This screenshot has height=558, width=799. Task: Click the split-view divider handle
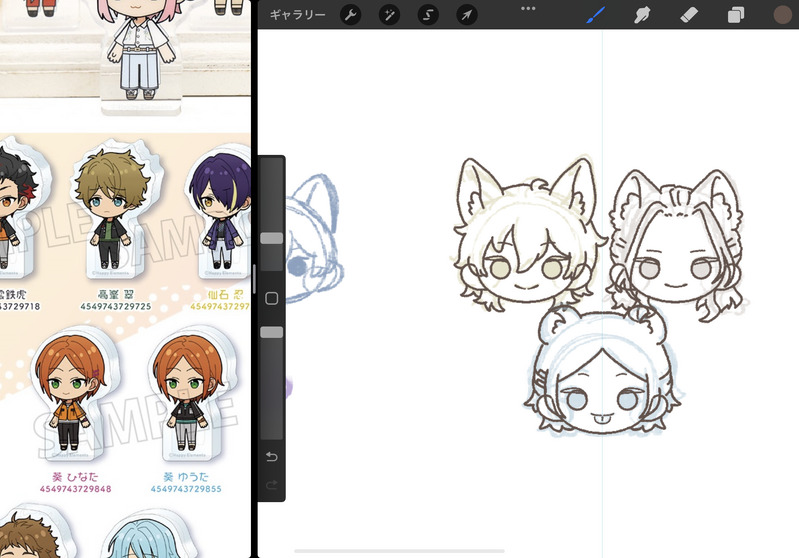[253, 279]
